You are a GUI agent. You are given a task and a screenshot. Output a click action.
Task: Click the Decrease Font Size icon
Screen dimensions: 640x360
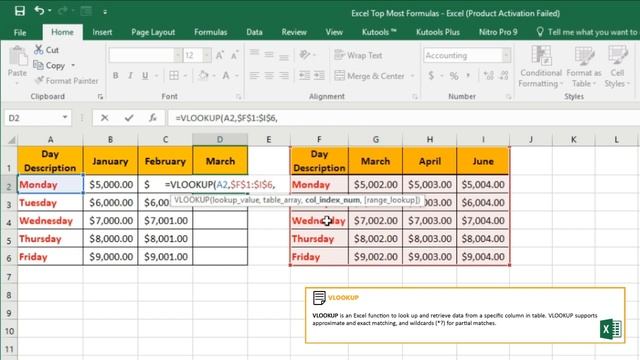(x=235, y=55)
